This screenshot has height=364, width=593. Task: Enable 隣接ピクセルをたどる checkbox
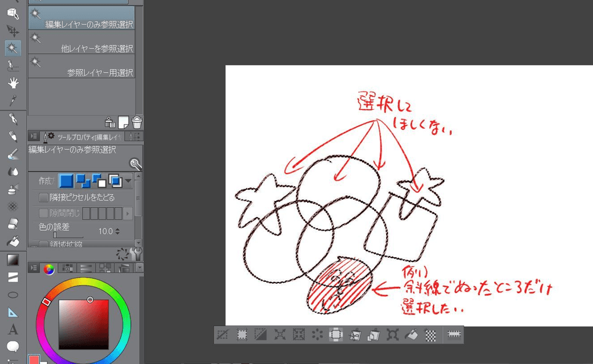coord(43,197)
